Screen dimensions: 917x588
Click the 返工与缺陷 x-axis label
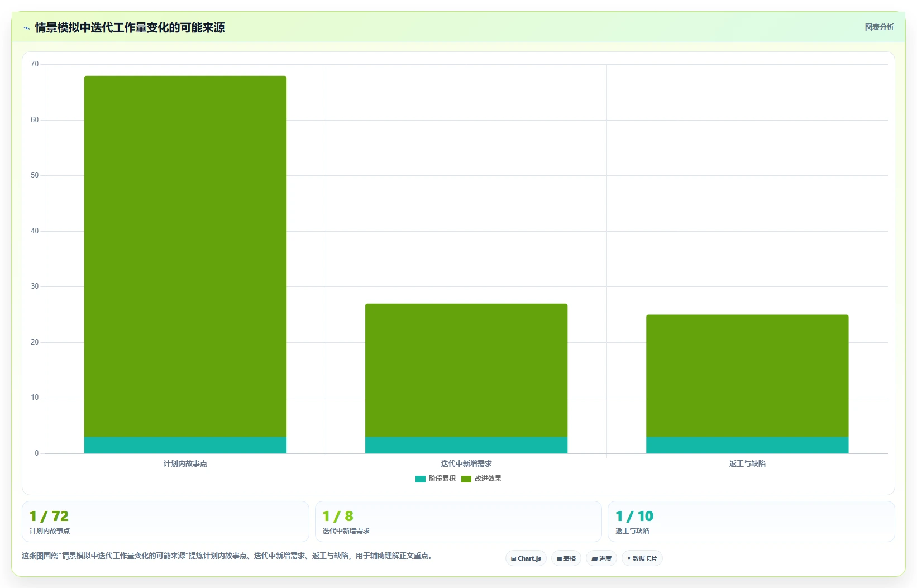click(747, 463)
